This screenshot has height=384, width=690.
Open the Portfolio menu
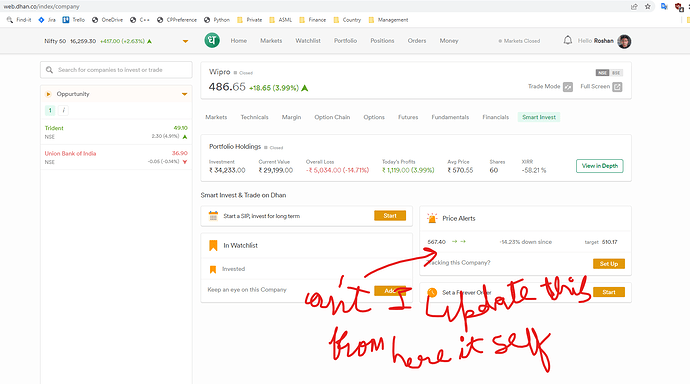click(345, 41)
